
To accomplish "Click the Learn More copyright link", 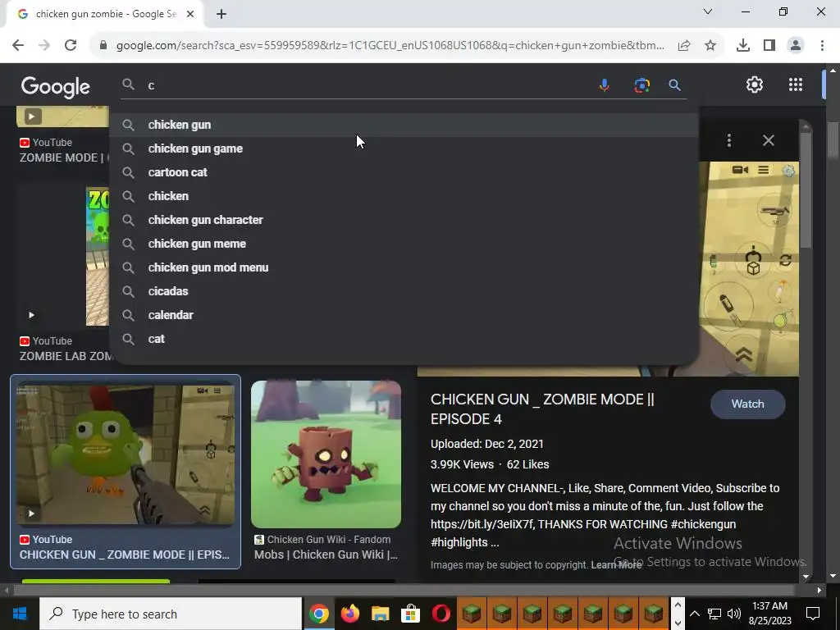I will 616,564.
